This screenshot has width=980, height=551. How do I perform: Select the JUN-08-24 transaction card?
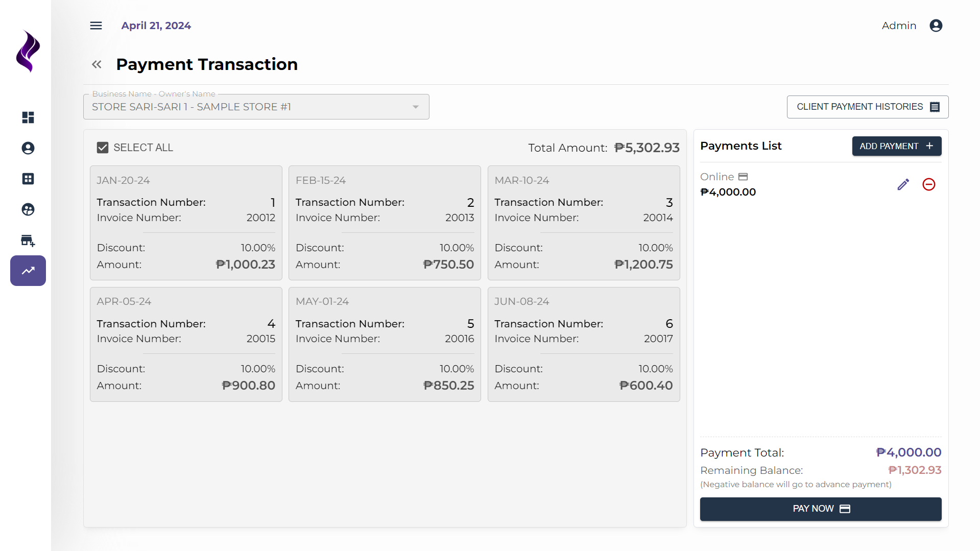[583, 344]
